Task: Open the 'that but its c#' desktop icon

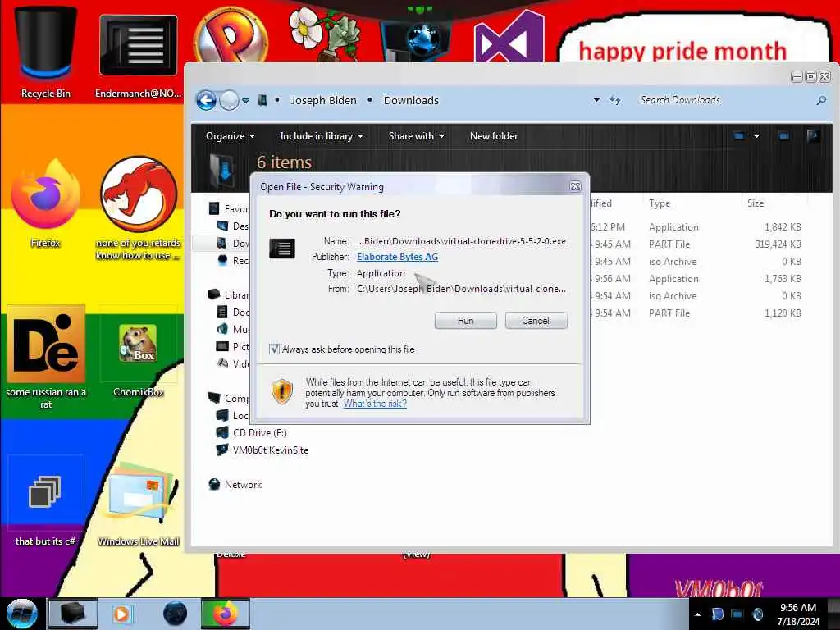Action: click(46, 501)
